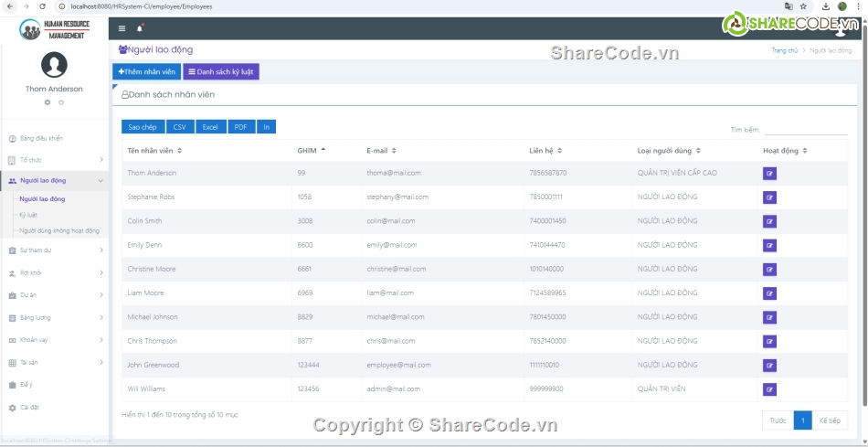The height and width of the screenshot is (447, 868).
Task: Collapse the Người lao động sidebar menu
Action: tap(54, 181)
